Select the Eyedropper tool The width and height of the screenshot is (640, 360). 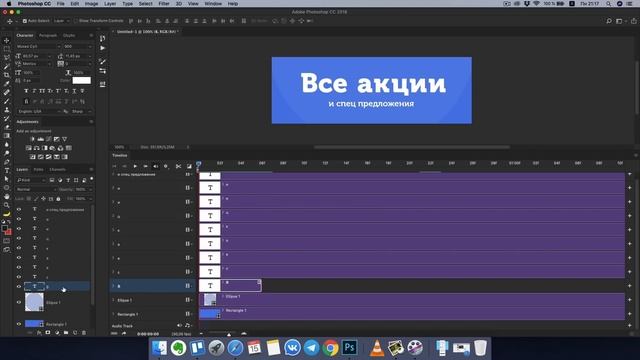click(x=7, y=83)
